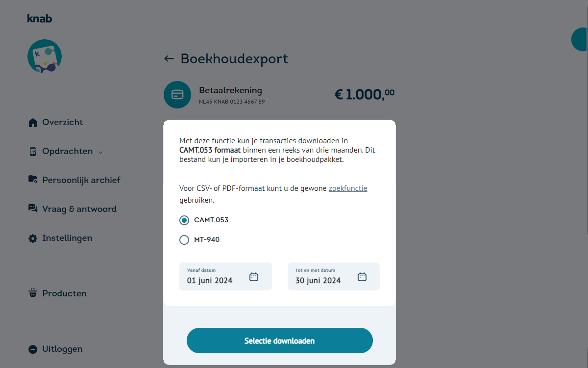588x368 pixels.
Task: Select the CAMT.053 radio button
Action: point(184,220)
